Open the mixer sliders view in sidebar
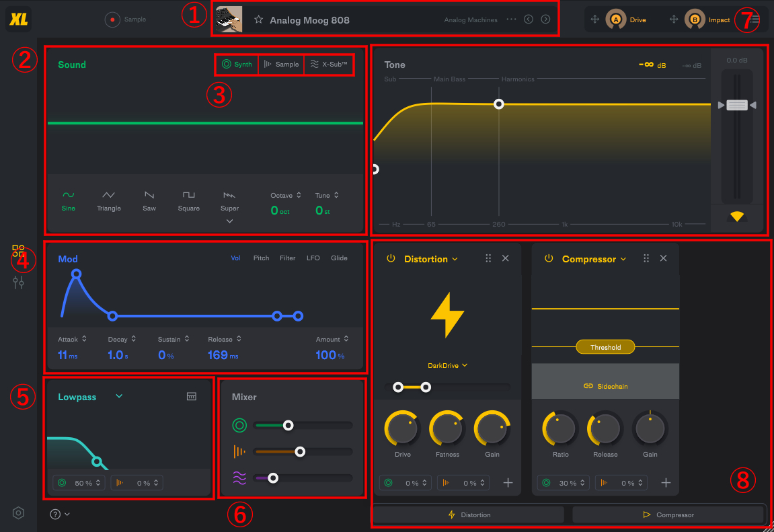 tap(19, 282)
